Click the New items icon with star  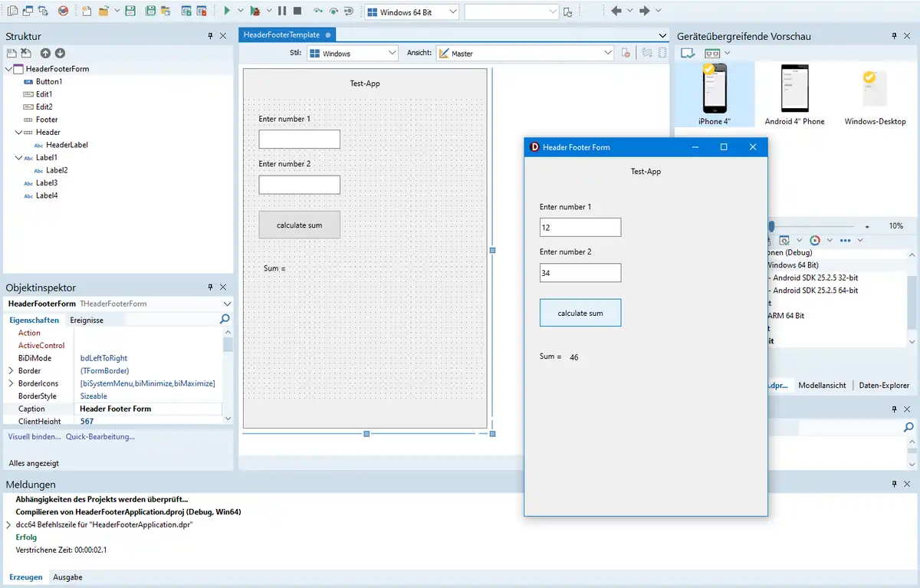click(86, 11)
